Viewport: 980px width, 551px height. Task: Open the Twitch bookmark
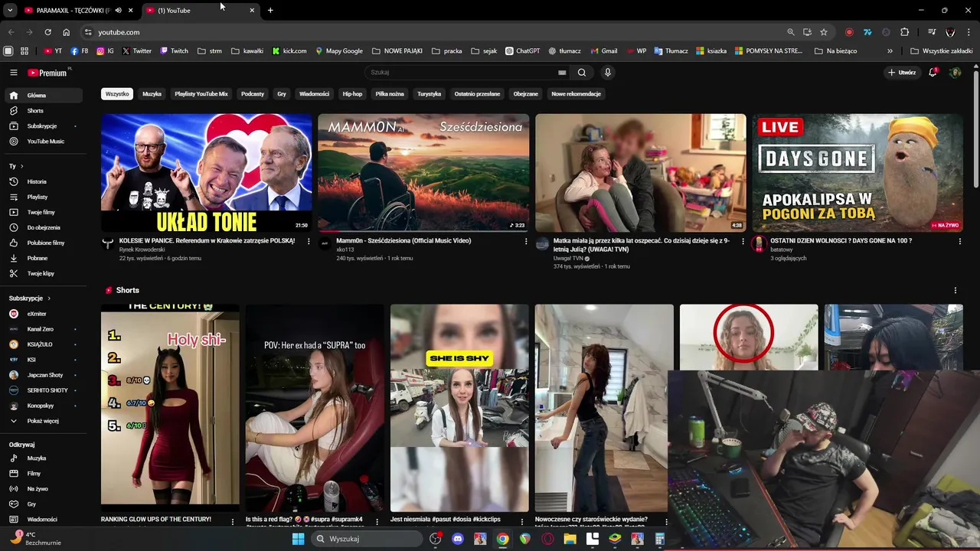click(174, 51)
